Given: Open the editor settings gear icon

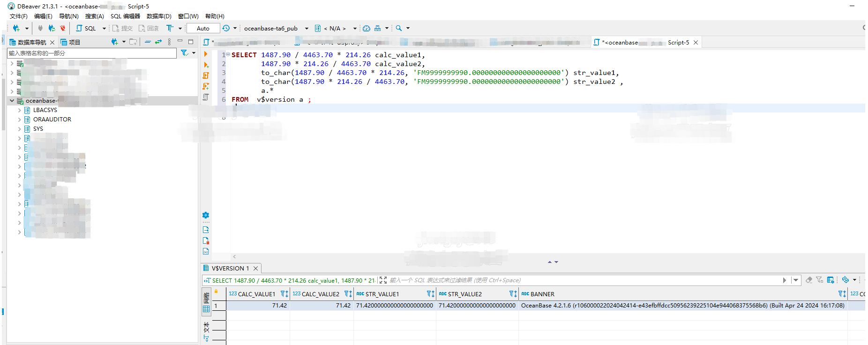Looking at the screenshot, I should 206,215.
